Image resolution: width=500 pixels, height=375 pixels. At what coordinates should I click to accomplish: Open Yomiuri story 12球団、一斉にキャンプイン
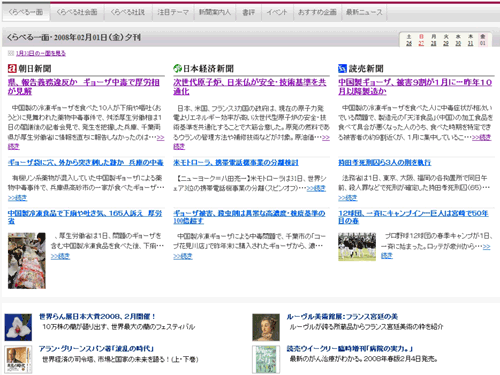click(x=413, y=217)
